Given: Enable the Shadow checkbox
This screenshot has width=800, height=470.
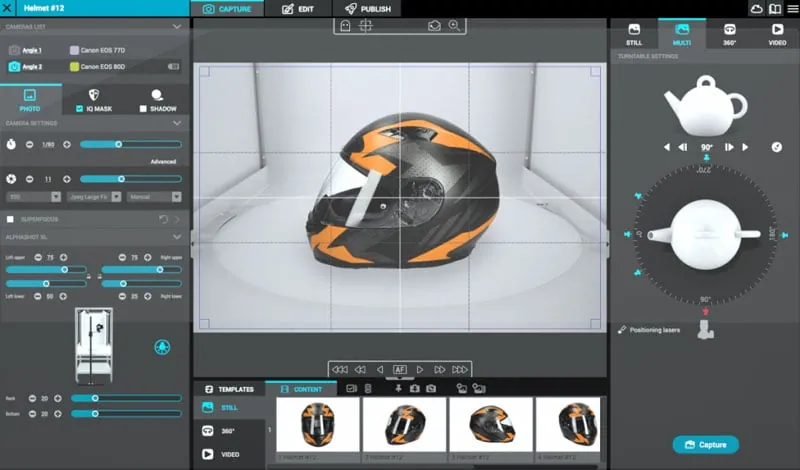Looking at the screenshot, I should pyautogui.click(x=143, y=109).
